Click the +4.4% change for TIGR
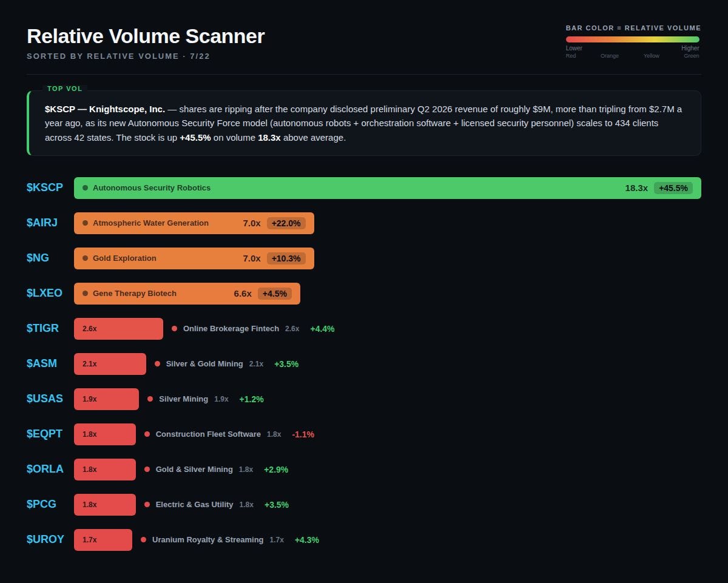The width and height of the screenshot is (728, 583). [x=322, y=329]
